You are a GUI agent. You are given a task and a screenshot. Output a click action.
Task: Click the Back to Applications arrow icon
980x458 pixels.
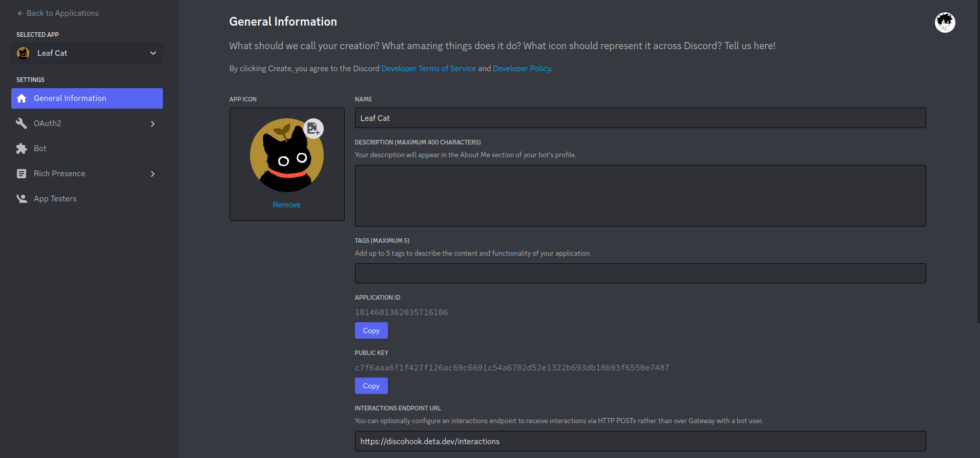[20, 13]
